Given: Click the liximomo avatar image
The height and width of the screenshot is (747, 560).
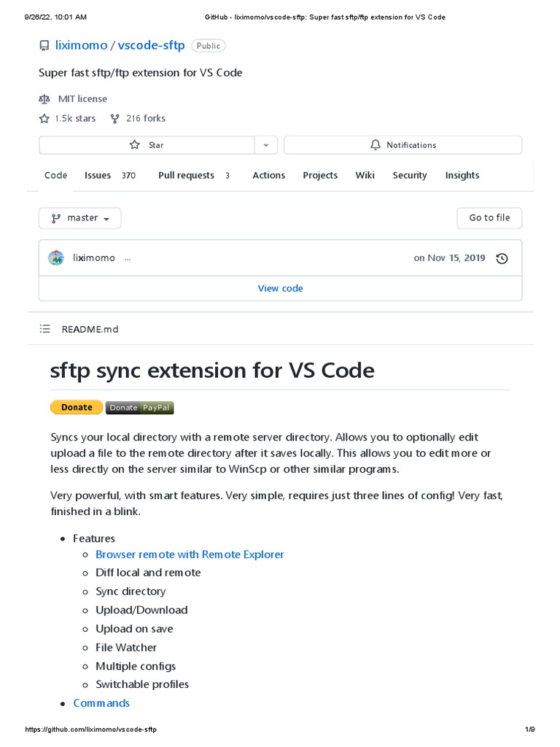Looking at the screenshot, I should click(x=56, y=258).
